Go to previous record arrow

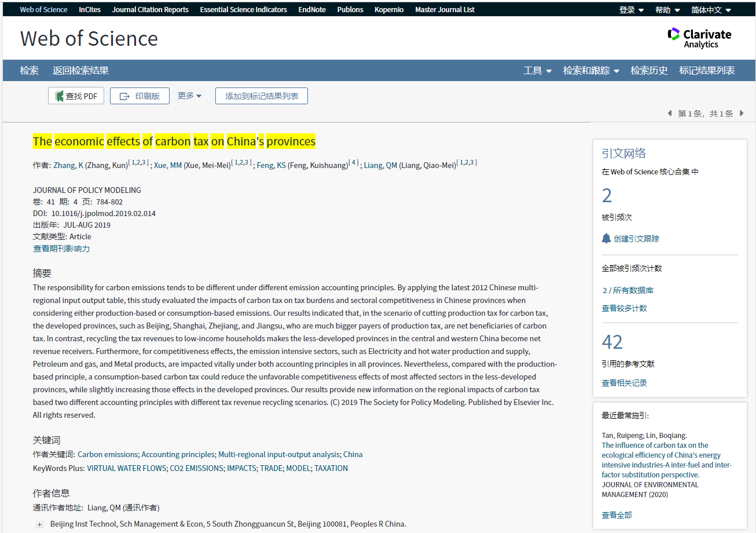tap(670, 114)
